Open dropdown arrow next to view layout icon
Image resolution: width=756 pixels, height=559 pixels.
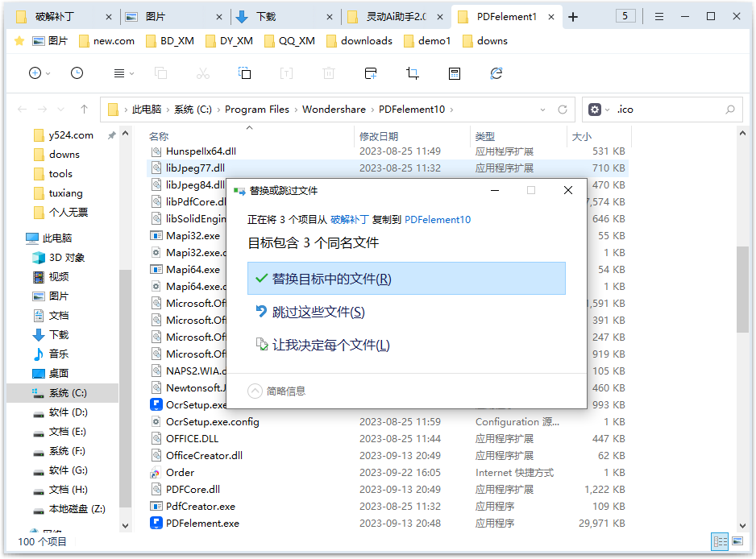131,74
